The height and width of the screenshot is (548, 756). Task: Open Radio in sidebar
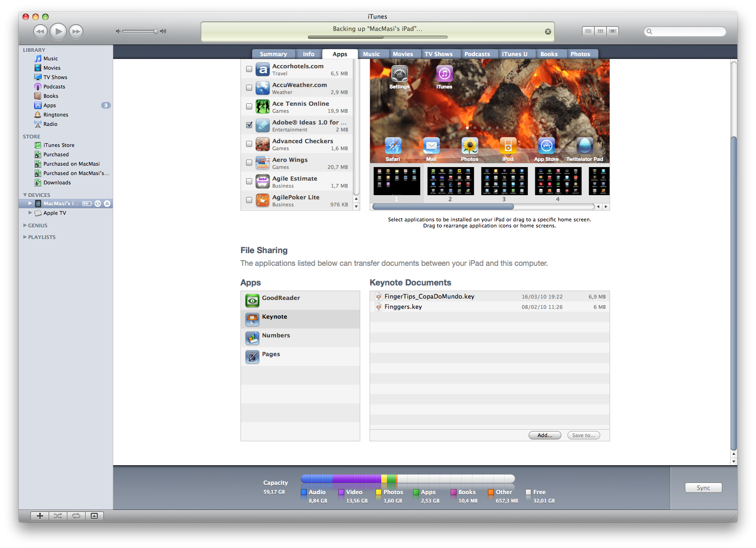[50, 124]
